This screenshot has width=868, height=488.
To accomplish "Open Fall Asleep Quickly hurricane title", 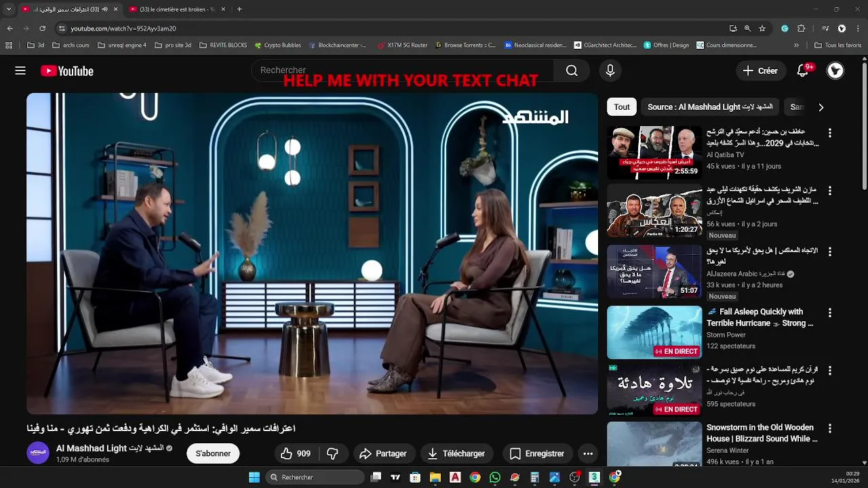I will [x=760, y=317].
